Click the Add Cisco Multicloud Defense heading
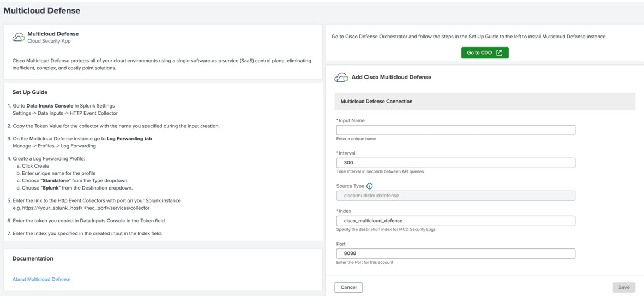644x296 pixels. [391, 78]
